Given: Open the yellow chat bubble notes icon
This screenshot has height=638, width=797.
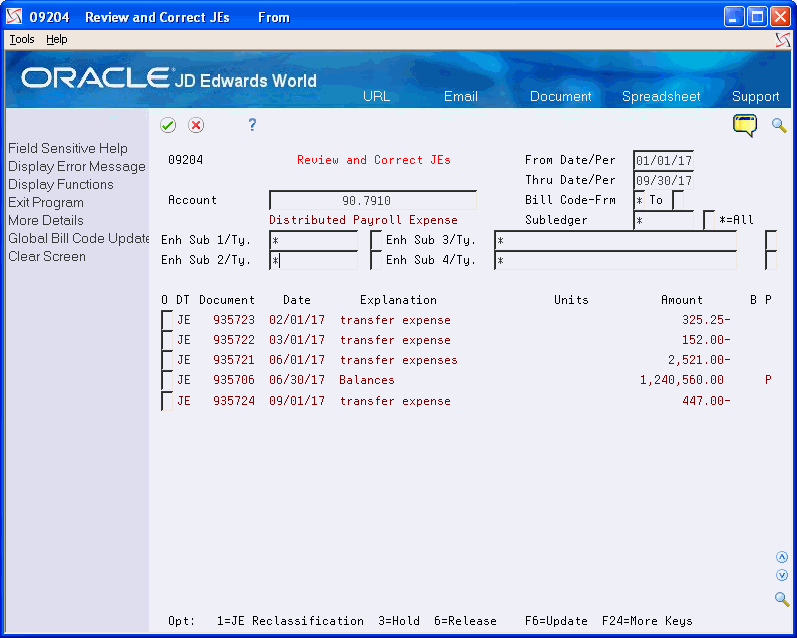Looking at the screenshot, I should 745,125.
